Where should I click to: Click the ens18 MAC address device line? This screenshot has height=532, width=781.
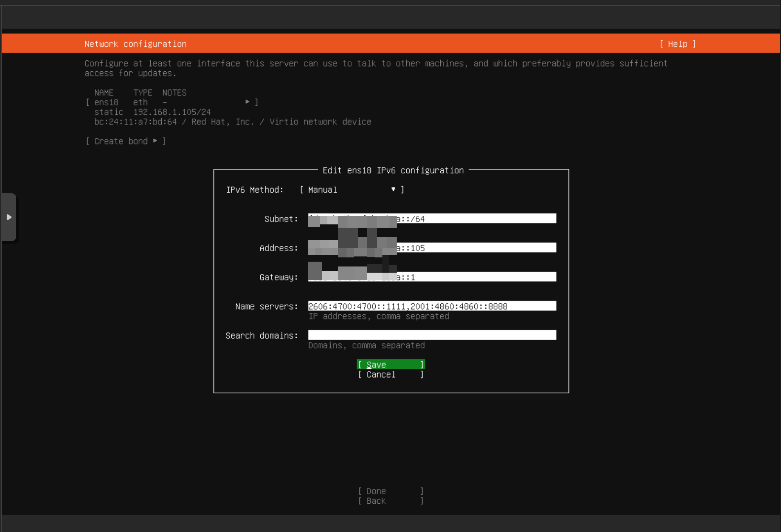(x=232, y=122)
